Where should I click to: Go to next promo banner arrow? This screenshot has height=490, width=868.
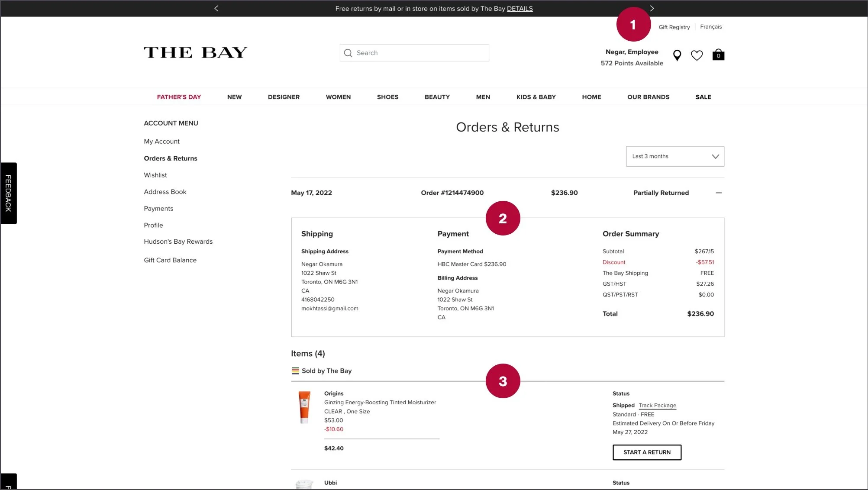click(652, 8)
